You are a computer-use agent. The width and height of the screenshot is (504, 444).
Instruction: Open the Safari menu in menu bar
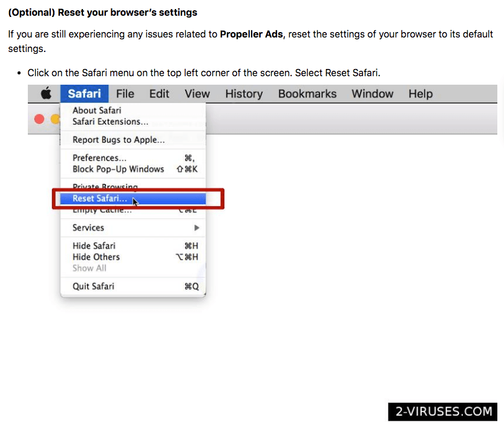[x=84, y=94]
